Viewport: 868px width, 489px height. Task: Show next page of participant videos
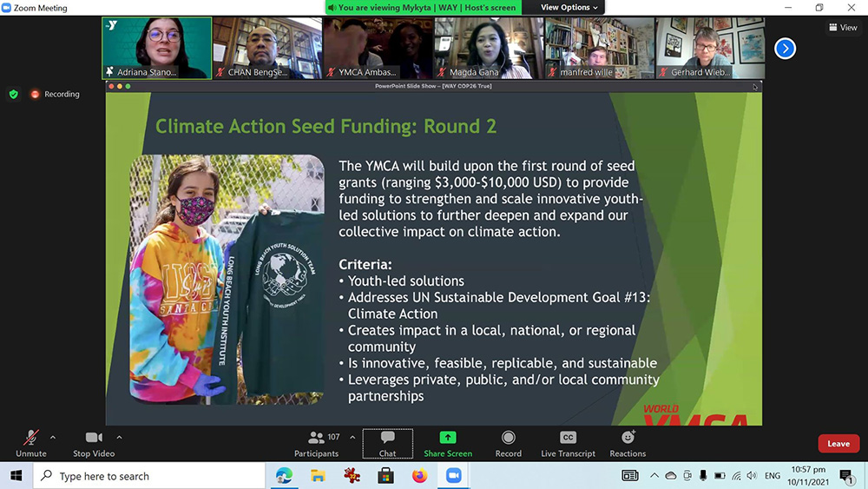[785, 49]
